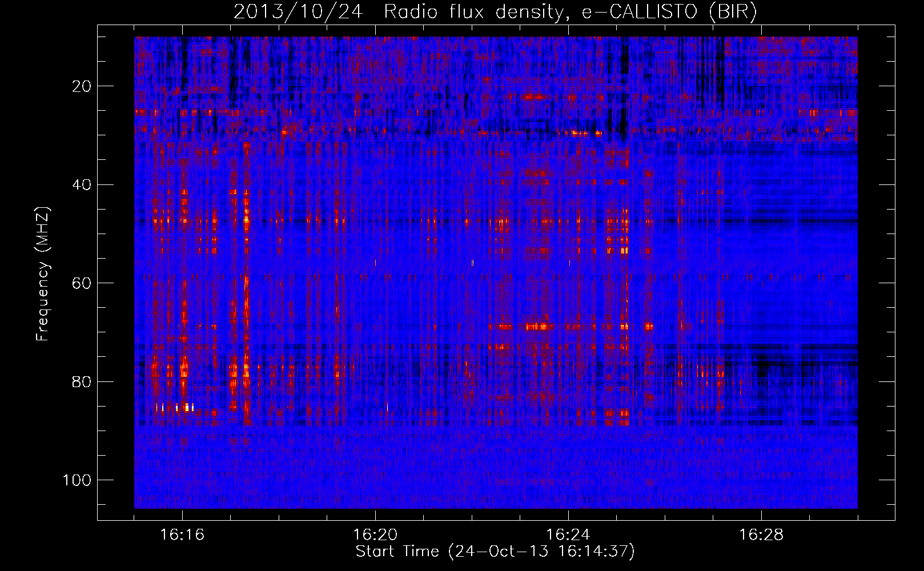Click the 'Frequency (MHZ)' y-axis label
This screenshot has width=924, height=571.
coord(43,274)
